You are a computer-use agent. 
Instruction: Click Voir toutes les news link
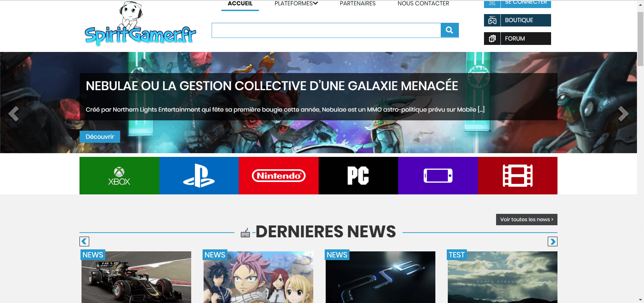[527, 220]
